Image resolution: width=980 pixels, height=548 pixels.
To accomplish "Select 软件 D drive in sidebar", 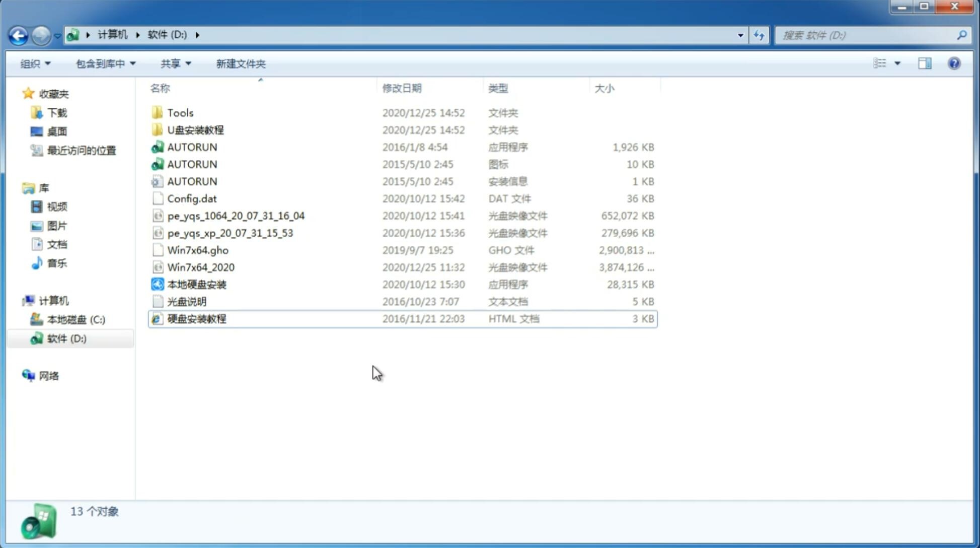I will (x=66, y=338).
